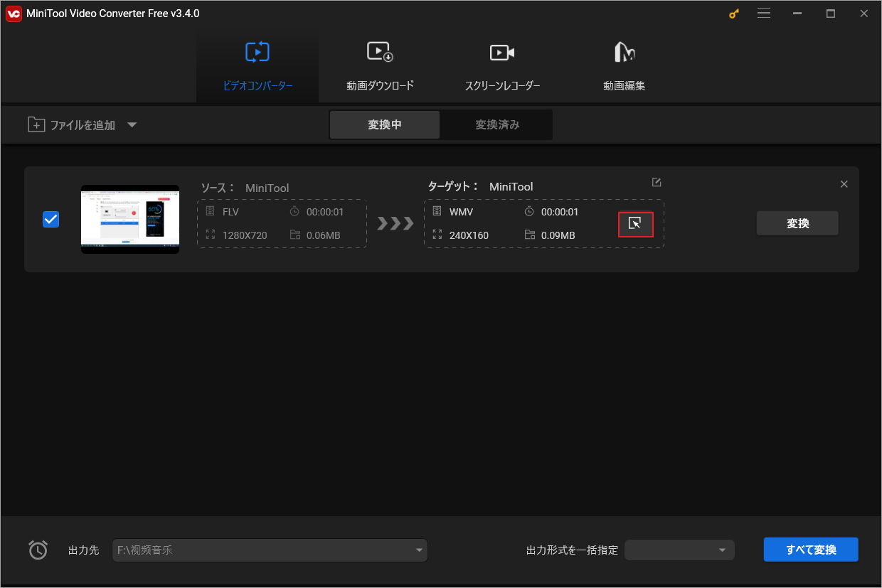
Task: Click the target format WMV text
Action: point(461,212)
